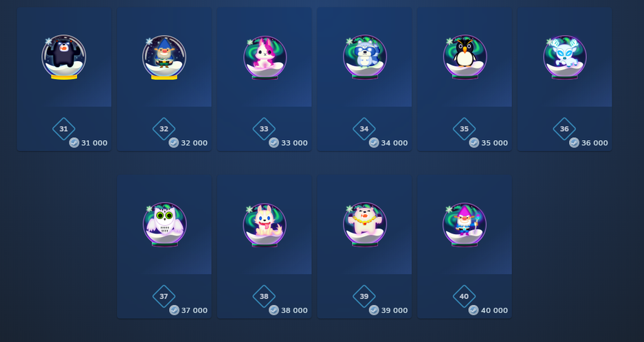Click the white owl snow globe badge
Screen dimensions: 644x342
point(164,225)
